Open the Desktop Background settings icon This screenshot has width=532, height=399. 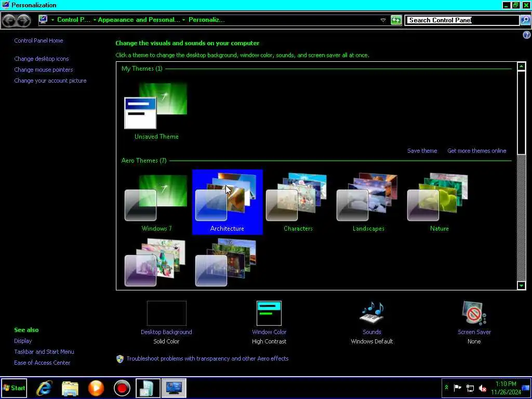coord(166,313)
